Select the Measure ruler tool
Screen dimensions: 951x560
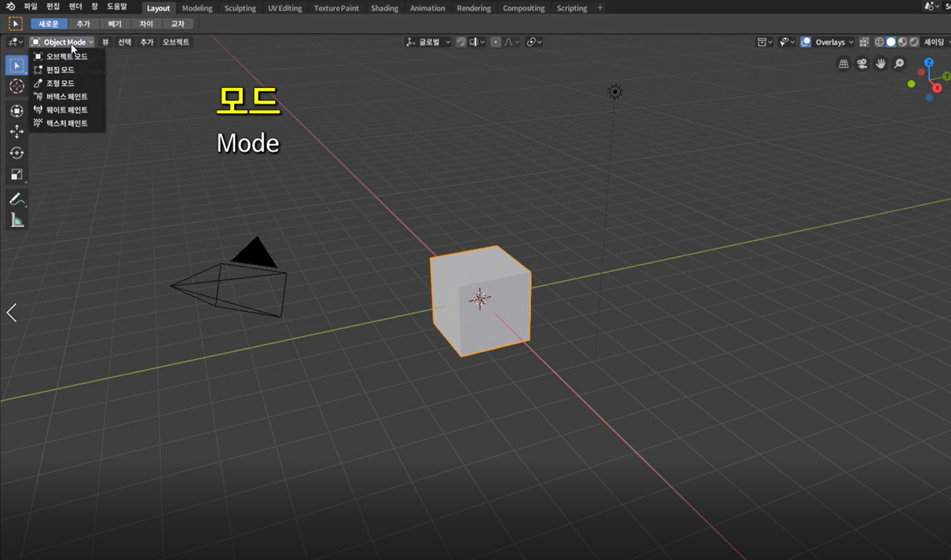coord(16,221)
